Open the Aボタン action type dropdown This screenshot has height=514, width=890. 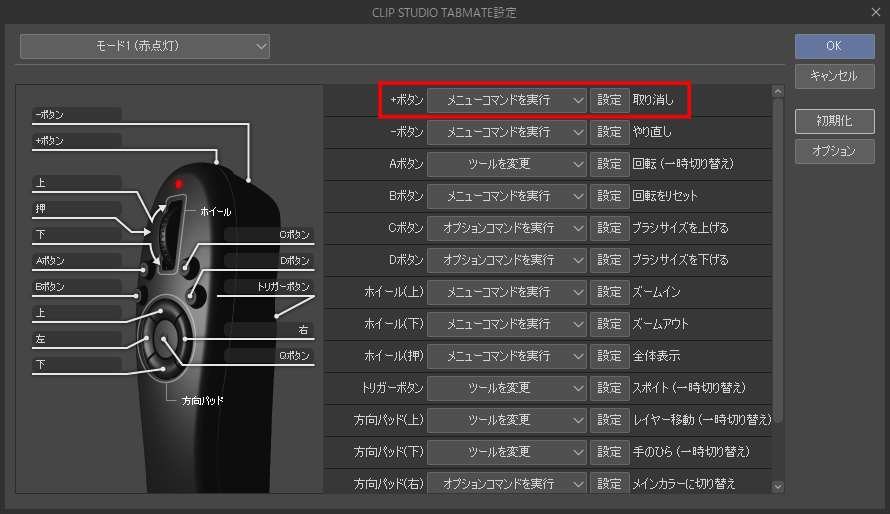[507, 165]
